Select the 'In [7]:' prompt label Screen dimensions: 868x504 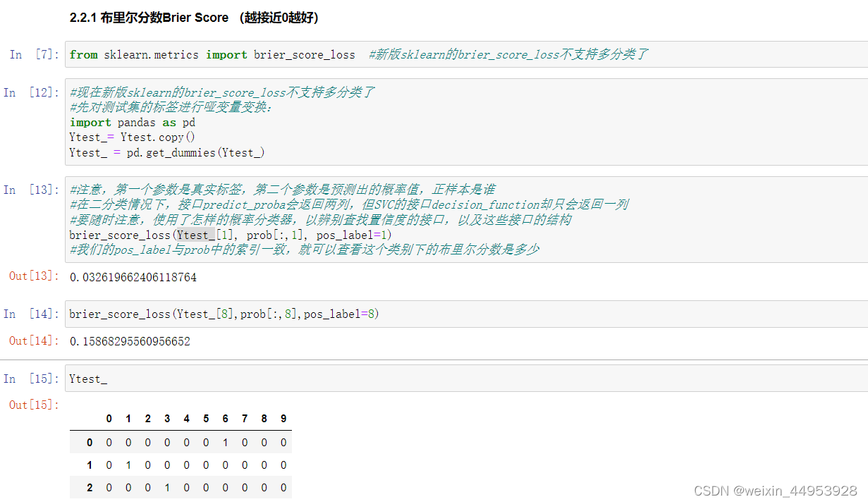coord(35,55)
